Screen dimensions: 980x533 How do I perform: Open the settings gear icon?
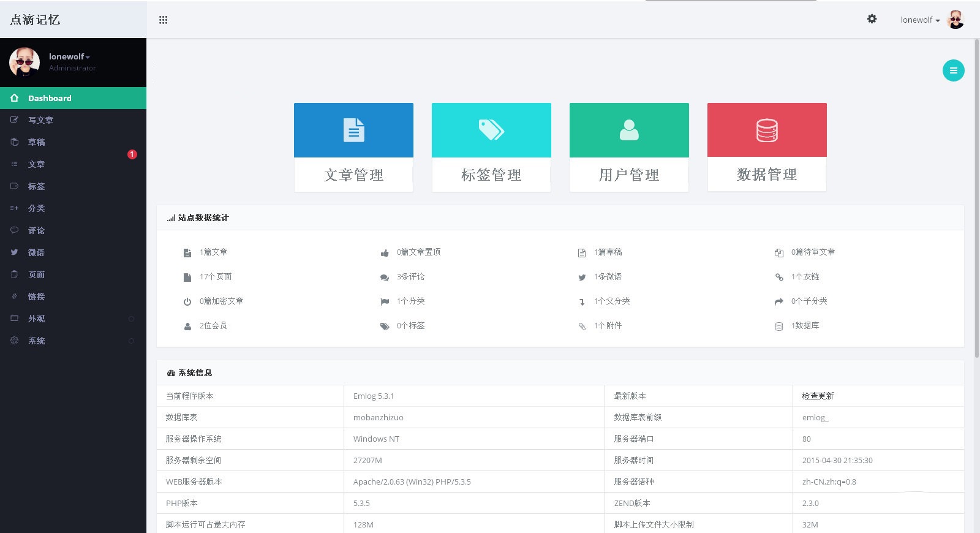872,19
